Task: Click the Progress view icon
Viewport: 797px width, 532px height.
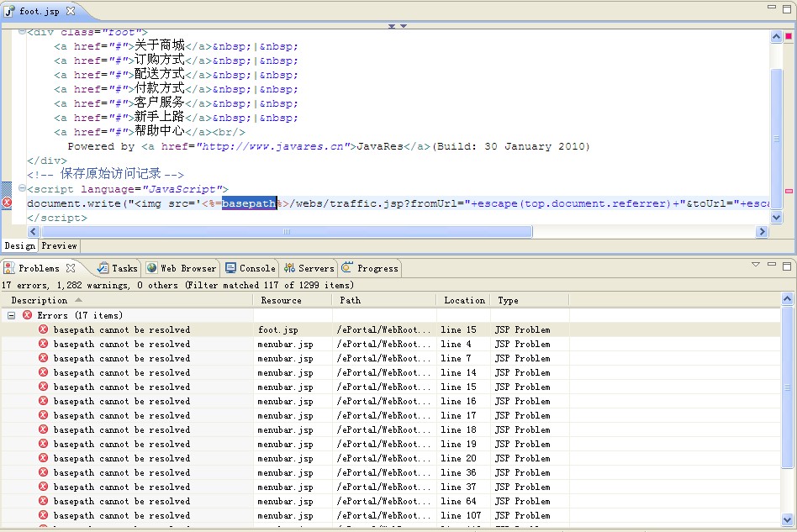Action: click(349, 268)
